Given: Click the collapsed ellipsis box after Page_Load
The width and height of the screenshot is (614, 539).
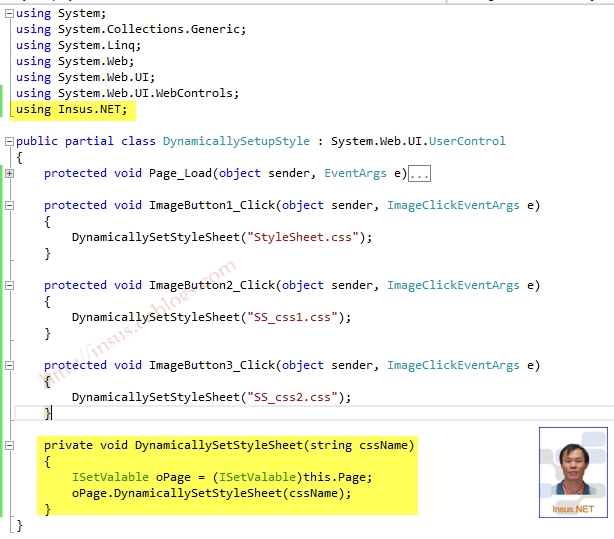Looking at the screenshot, I should [x=419, y=174].
